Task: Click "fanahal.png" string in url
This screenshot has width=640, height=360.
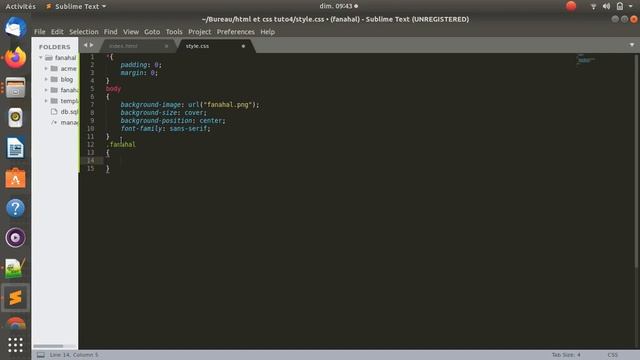Action: [227, 104]
